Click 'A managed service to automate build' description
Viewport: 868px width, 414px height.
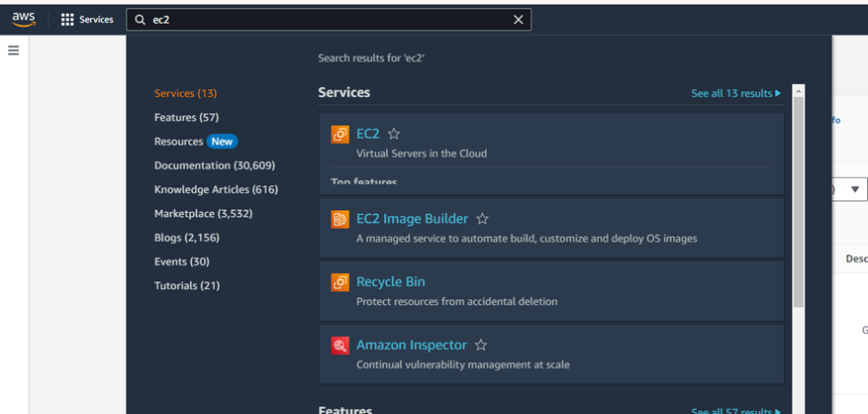click(x=527, y=239)
